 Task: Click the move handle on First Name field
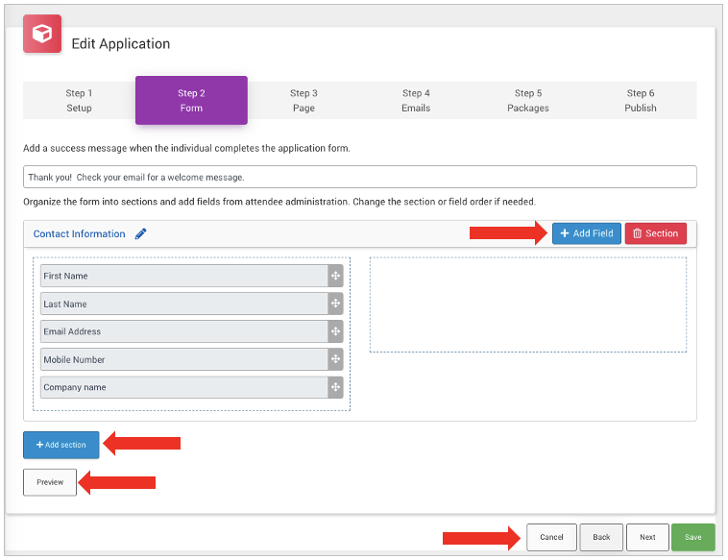pyautogui.click(x=335, y=276)
